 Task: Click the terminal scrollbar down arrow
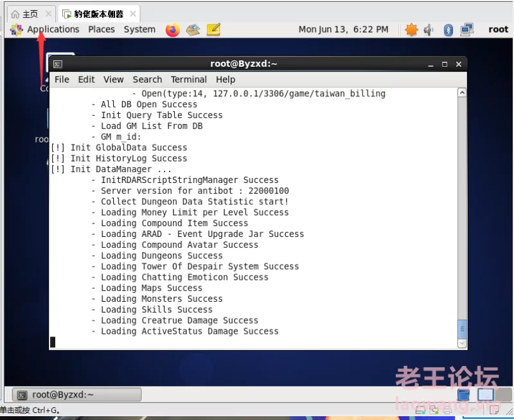(x=462, y=343)
